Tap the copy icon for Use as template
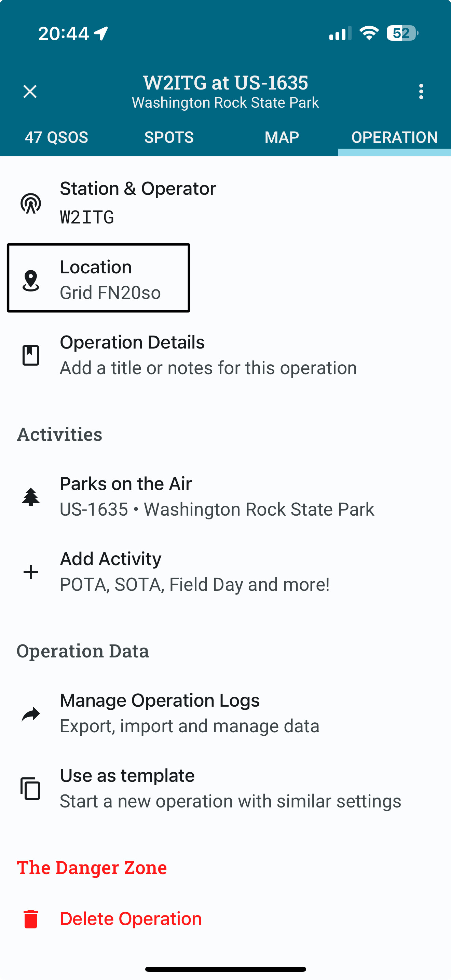 pyautogui.click(x=31, y=788)
